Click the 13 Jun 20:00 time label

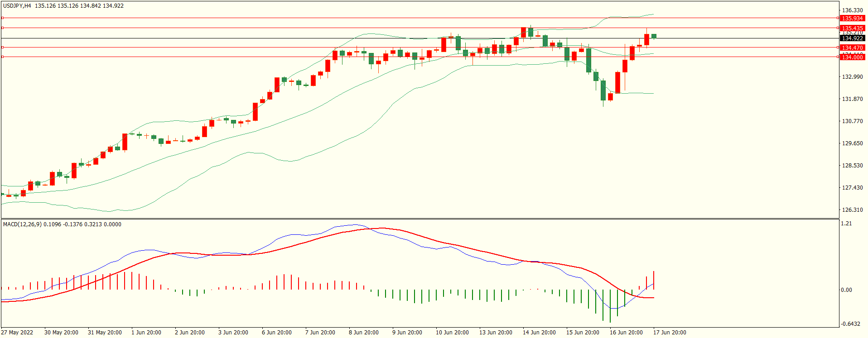(x=496, y=333)
